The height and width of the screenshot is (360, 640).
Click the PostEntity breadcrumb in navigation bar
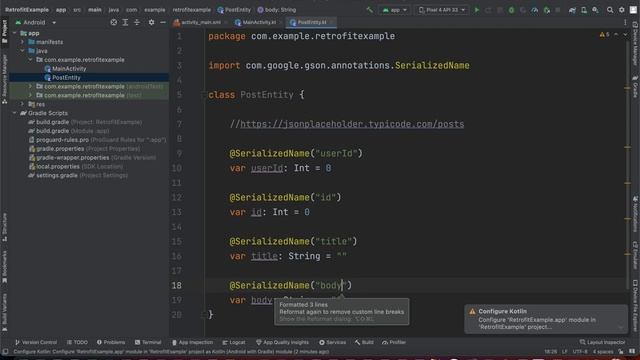(x=234, y=10)
